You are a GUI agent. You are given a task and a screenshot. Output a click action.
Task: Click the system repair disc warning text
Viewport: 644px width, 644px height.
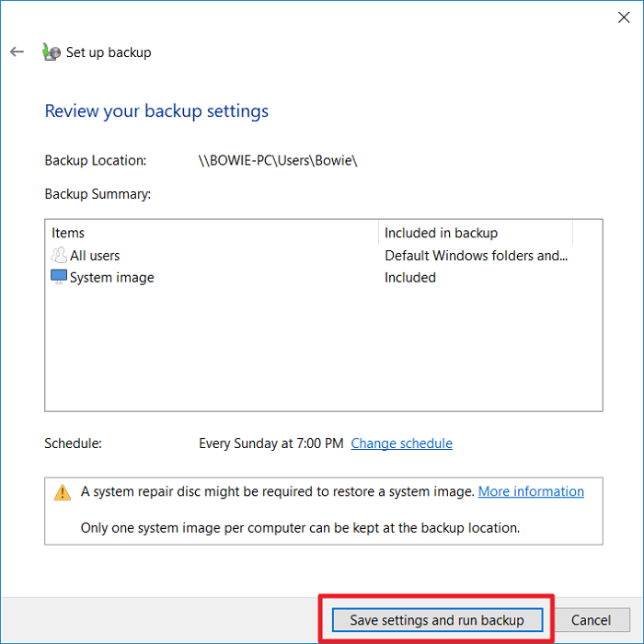[278, 491]
